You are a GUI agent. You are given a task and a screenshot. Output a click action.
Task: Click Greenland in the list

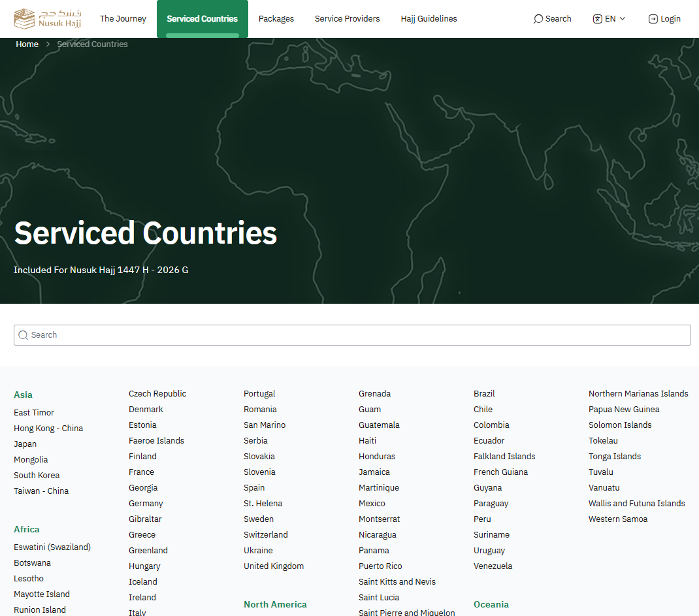[x=148, y=551]
